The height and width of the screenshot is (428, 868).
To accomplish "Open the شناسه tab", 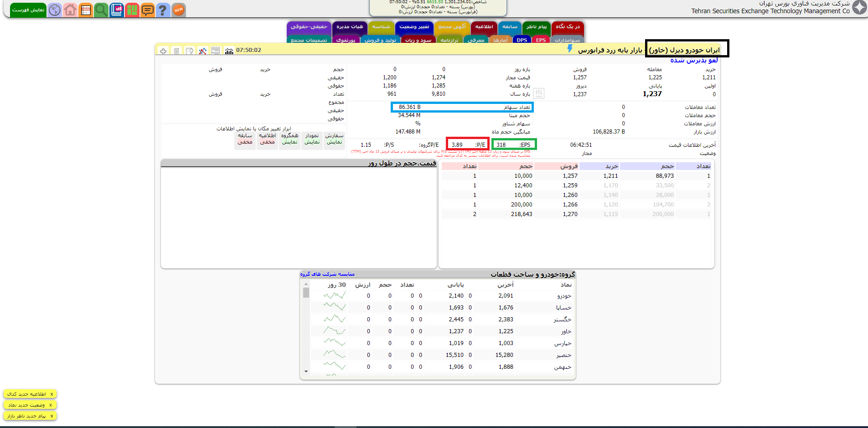I will pos(381,27).
